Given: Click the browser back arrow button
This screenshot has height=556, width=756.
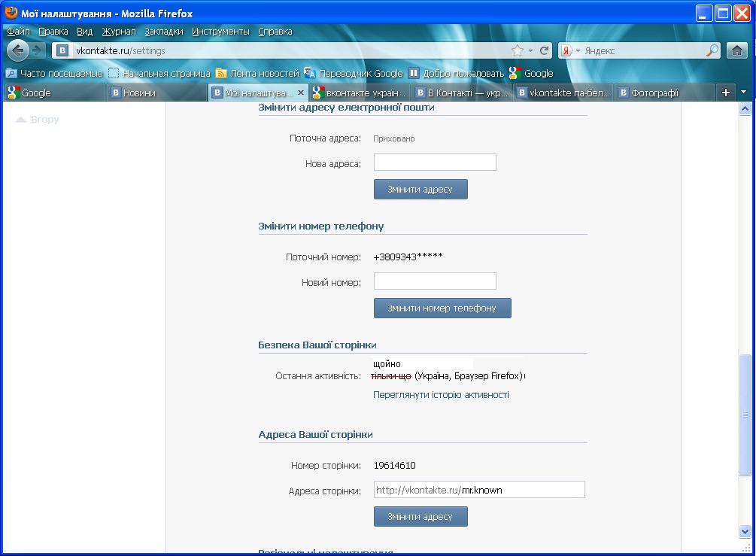Looking at the screenshot, I should pos(18,50).
